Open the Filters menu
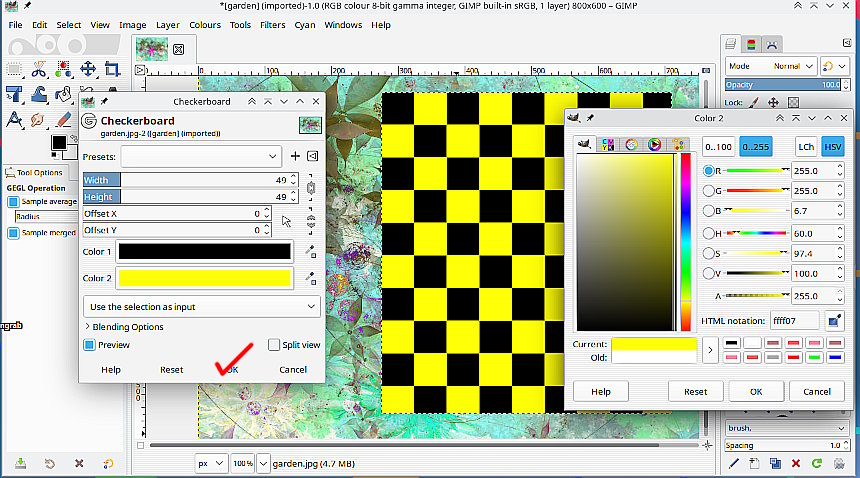Viewport: 860px width, 478px height. tap(273, 25)
